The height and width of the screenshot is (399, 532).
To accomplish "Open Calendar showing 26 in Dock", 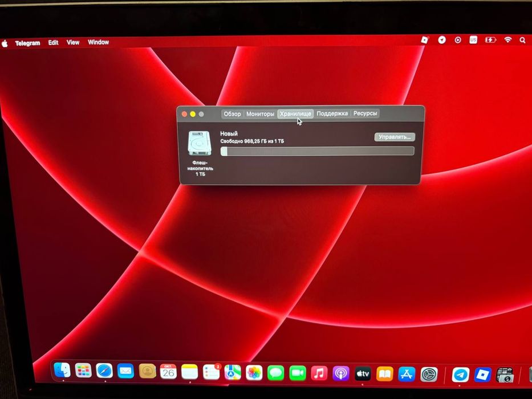I will click(x=168, y=372).
